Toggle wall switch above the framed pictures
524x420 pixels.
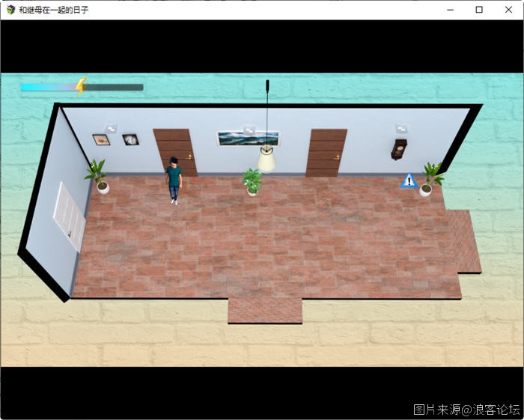click(111, 127)
